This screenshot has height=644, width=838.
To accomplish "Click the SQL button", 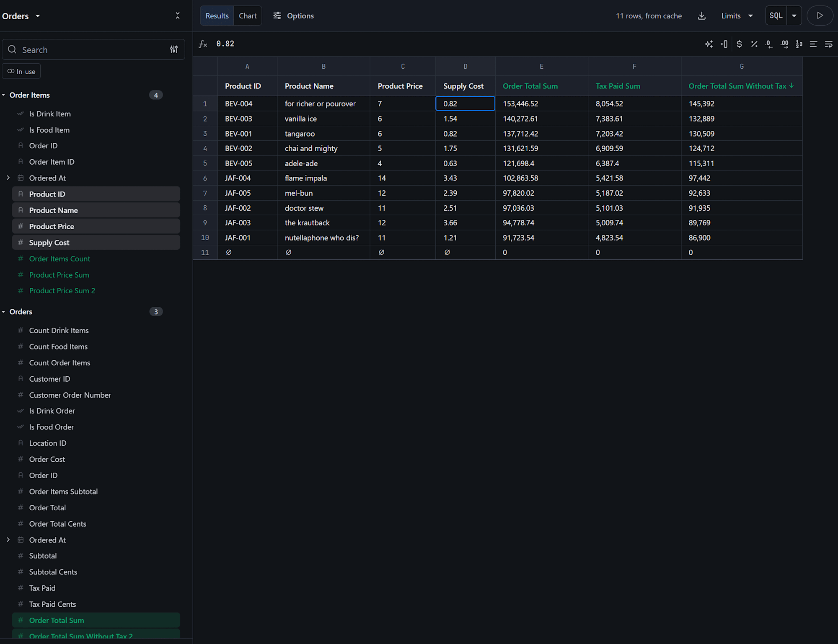I will pos(776,16).
